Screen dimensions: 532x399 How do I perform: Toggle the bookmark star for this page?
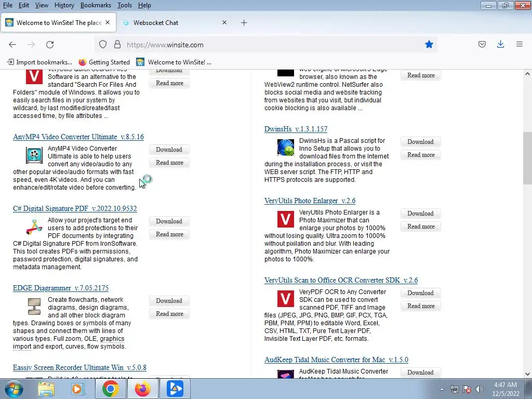[x=429, y=45]
